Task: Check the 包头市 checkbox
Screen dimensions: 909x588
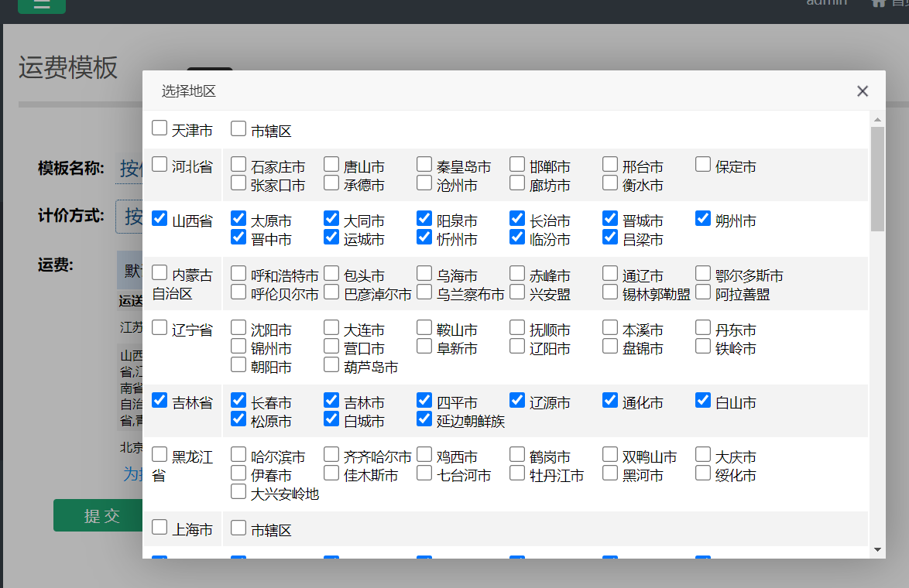Action: coord(331,273)
